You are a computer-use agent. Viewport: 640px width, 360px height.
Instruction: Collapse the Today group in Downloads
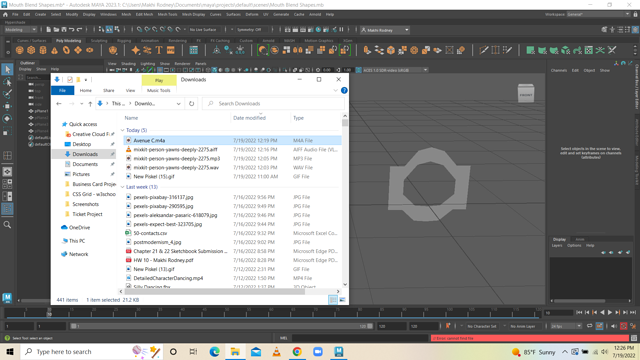pyautogui.click(x=122, y=130)
